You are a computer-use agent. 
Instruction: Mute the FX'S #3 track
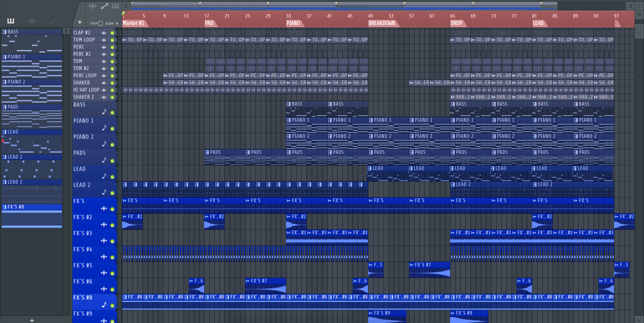click(112, 241)
